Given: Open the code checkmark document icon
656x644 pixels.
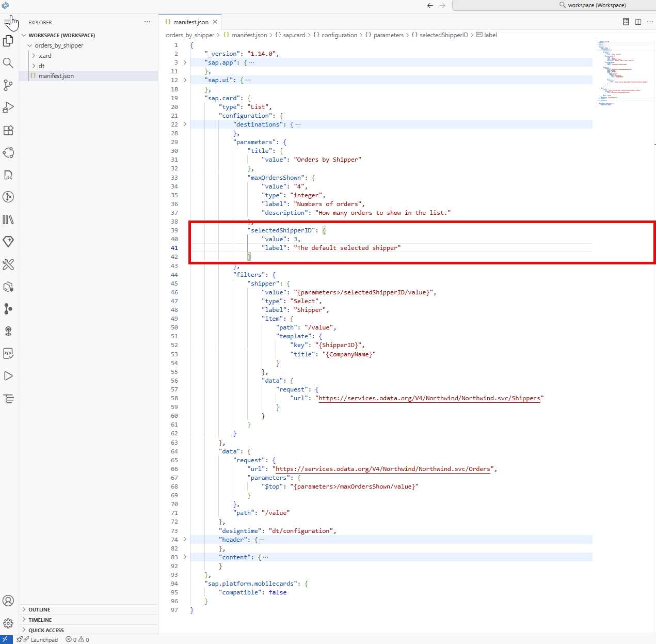Looking at the screenshot, I should [x=8, y=353].
